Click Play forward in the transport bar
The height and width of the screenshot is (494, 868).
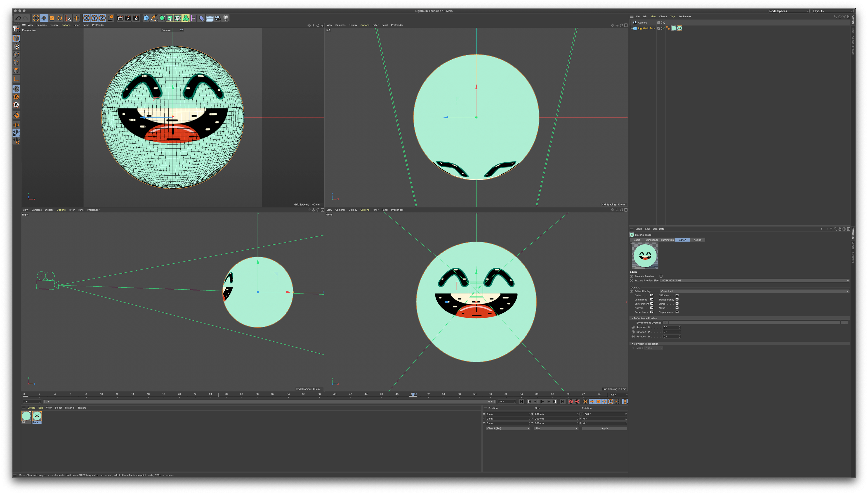pyautogui.click(x=542, y=401)
